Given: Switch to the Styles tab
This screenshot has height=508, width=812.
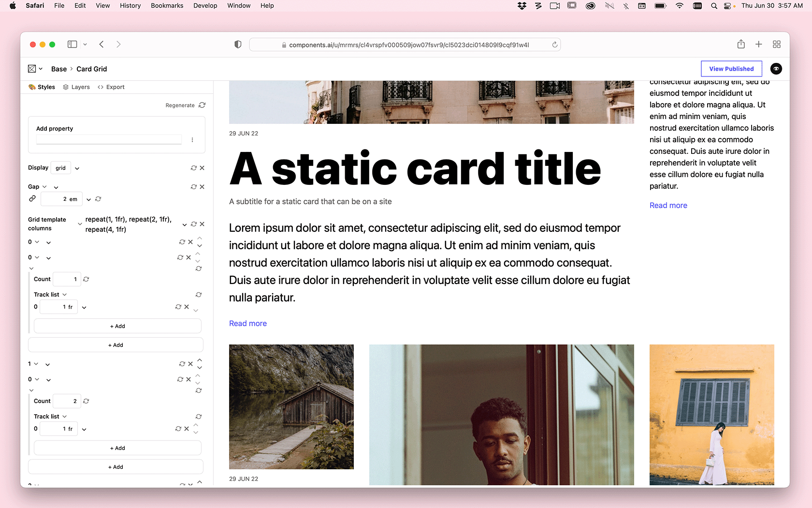Looking at the screenshot, I should [42, 87].
